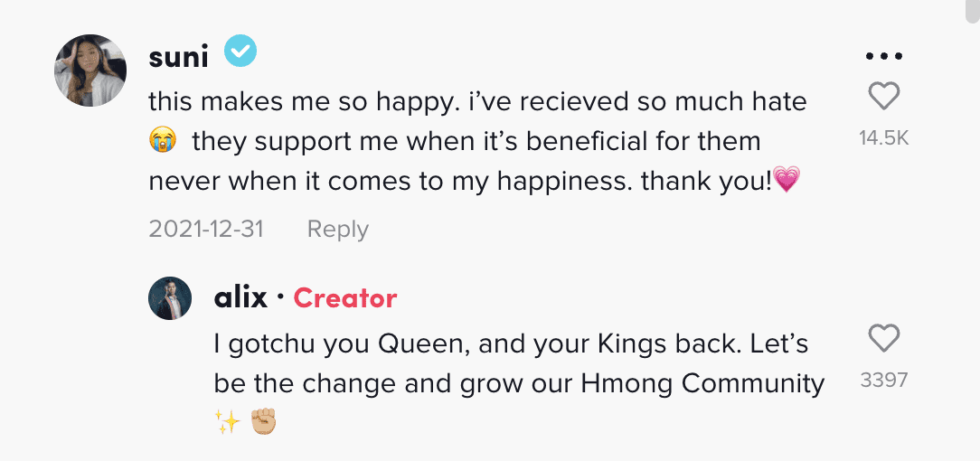Click the 3397 like count

(883, 381)
